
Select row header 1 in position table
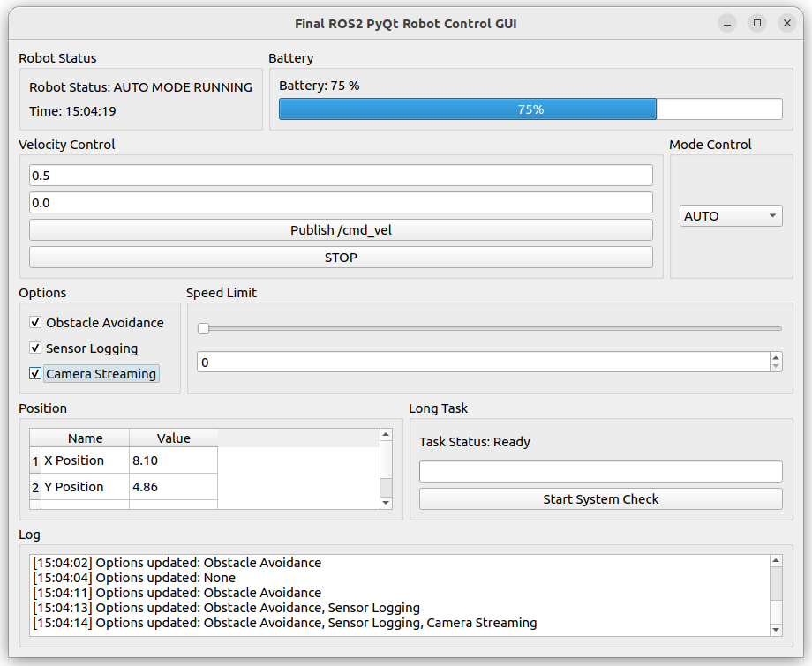35,460
